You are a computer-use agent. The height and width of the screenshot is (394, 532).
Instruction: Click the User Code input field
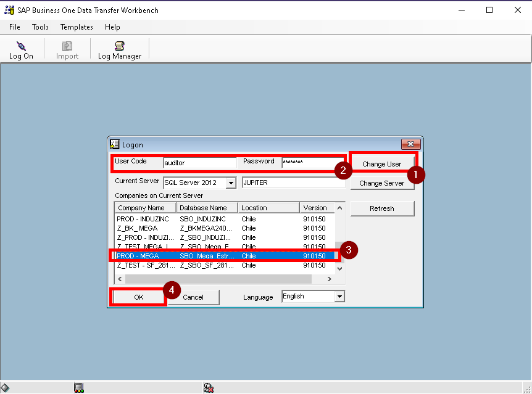pyautogui.click(x=199, y=163)
